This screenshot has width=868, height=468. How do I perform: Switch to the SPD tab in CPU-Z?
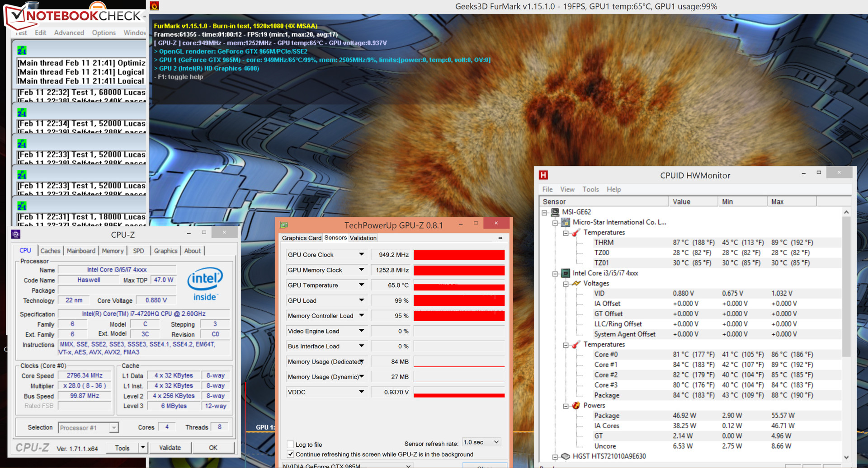coord(138,251)
